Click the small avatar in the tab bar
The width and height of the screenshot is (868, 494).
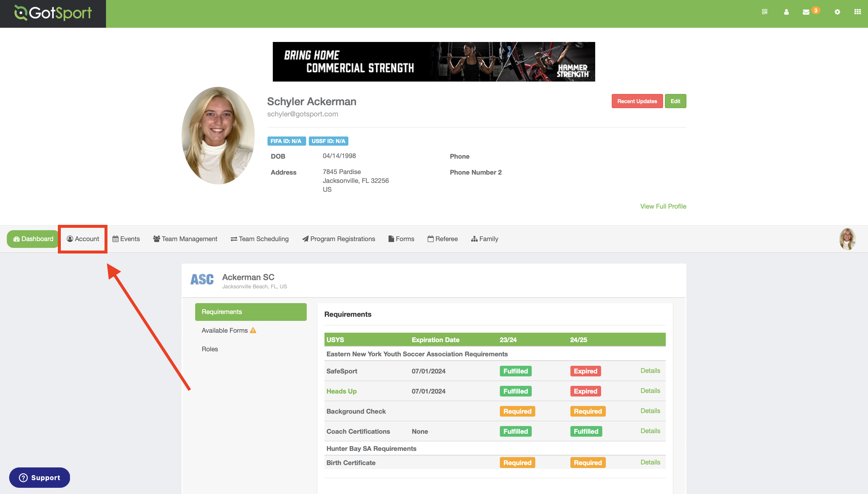847,239
